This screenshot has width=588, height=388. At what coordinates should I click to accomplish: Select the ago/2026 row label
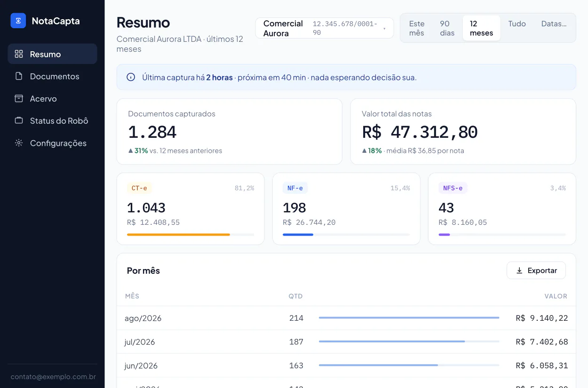pos(143,318)
